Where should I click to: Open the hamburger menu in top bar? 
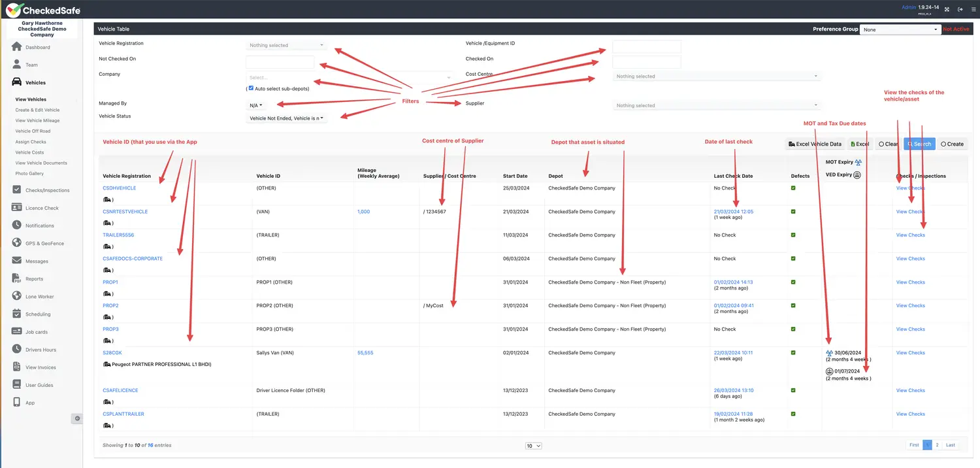973,9
